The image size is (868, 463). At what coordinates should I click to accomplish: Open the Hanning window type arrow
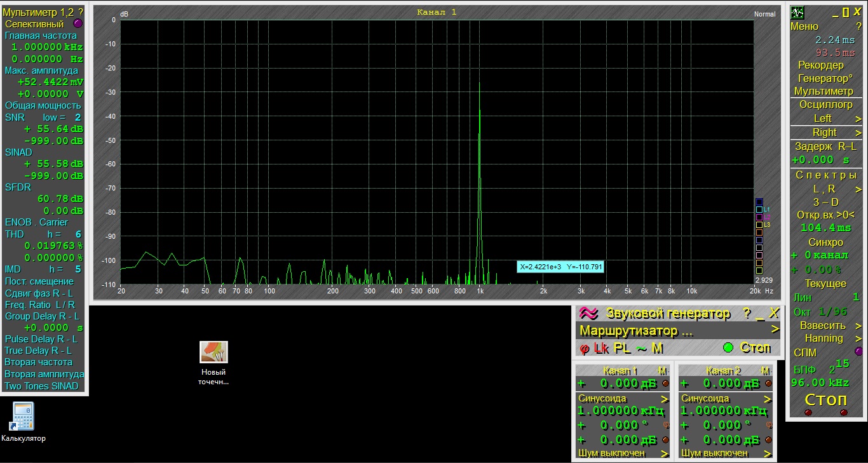pos(858,339)
